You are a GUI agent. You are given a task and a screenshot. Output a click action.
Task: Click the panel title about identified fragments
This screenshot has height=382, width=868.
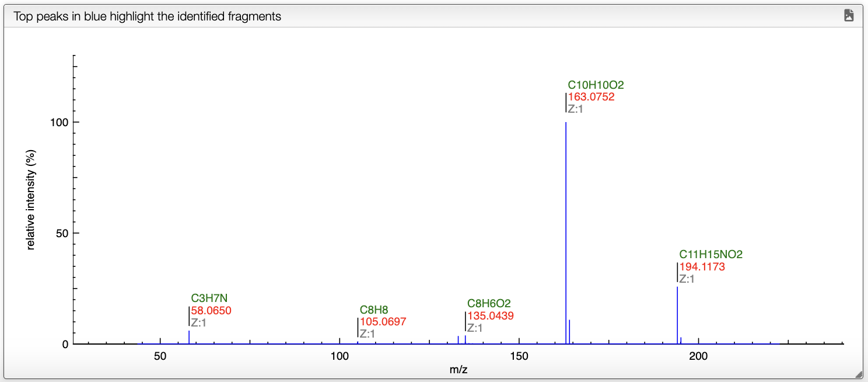click(148, 16)
